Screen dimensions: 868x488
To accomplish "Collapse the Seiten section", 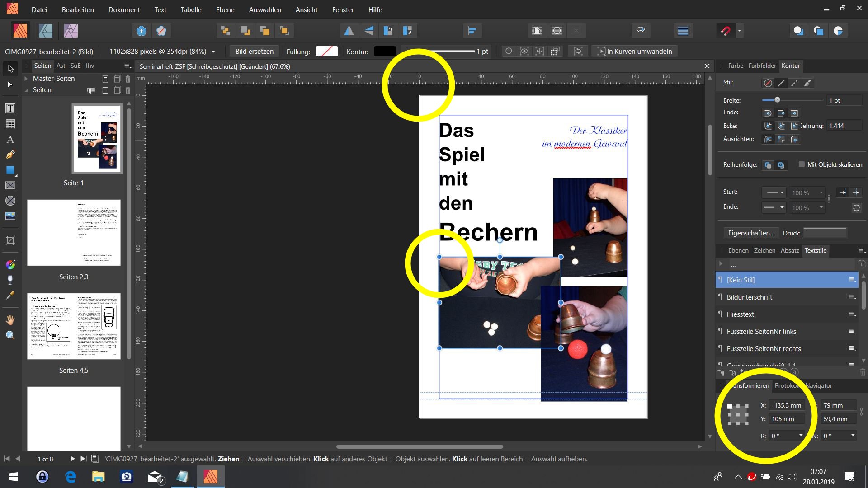I will (26, 90).
